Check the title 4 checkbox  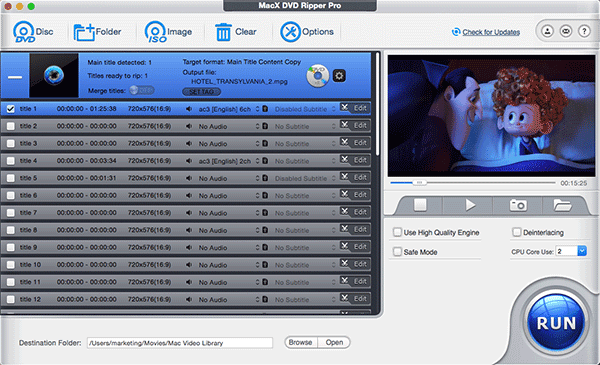[11, 161]
